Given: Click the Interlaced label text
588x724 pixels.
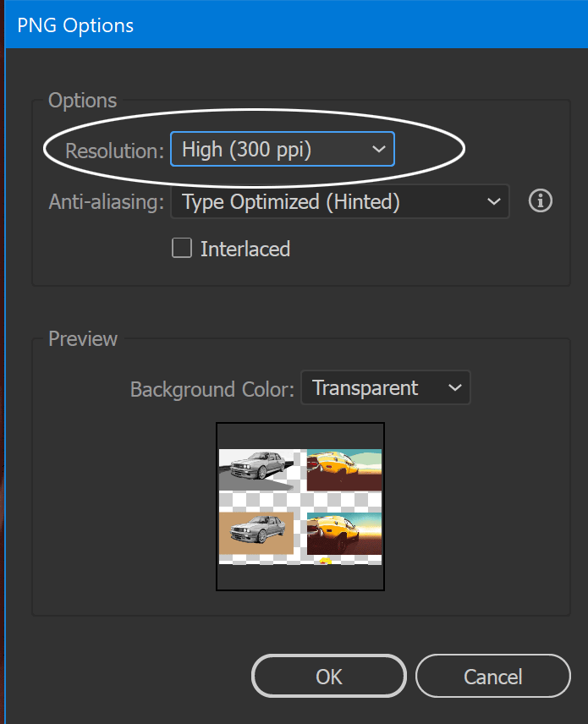Looking at the screenshot, I should pos(245,249).
